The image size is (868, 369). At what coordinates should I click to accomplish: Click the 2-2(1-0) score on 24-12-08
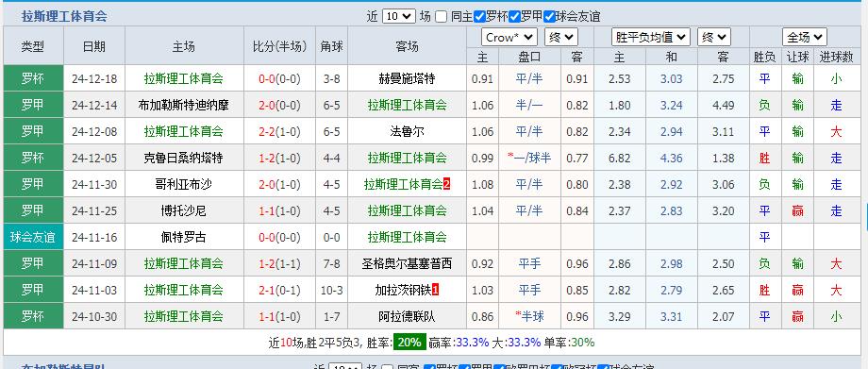[279, 131]
